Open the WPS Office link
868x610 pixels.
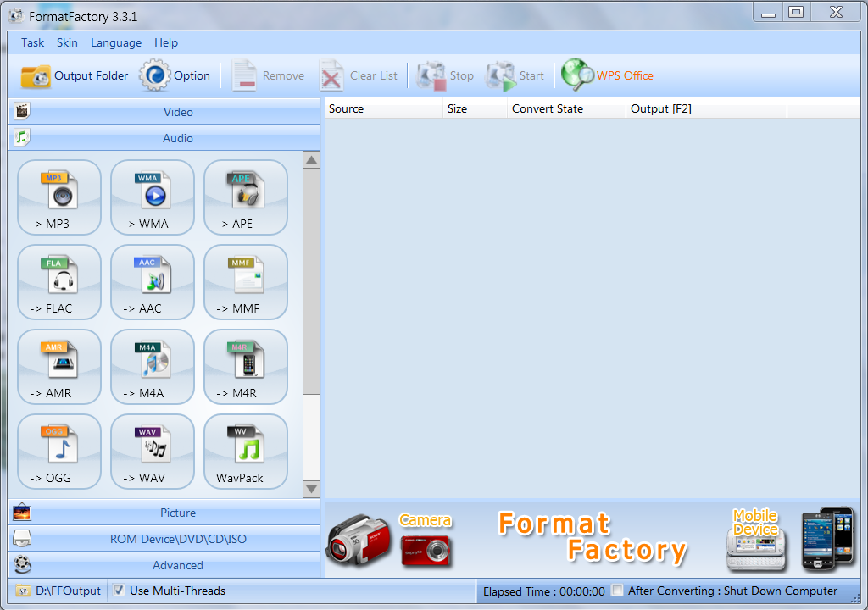click(x=607, y=76)
